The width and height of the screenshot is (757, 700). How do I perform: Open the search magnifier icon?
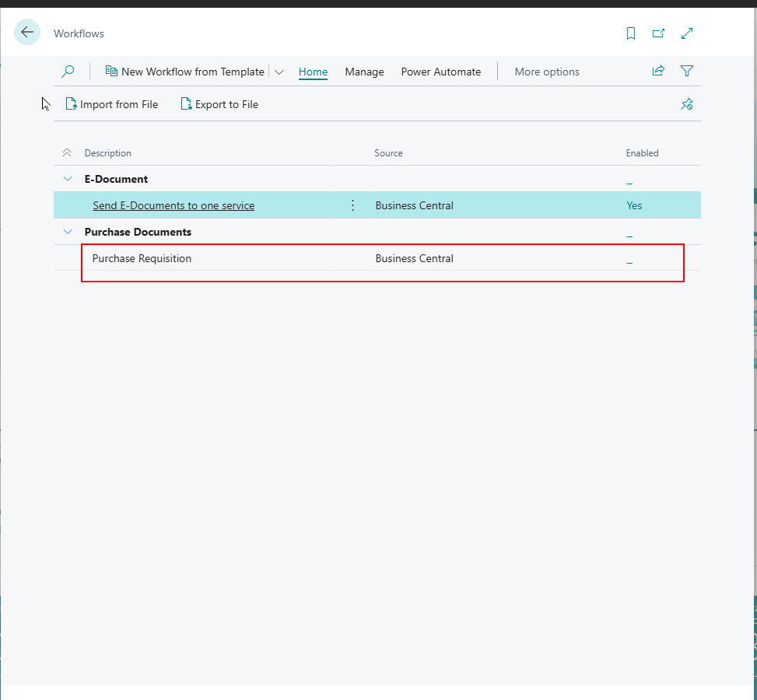point(68,72)
